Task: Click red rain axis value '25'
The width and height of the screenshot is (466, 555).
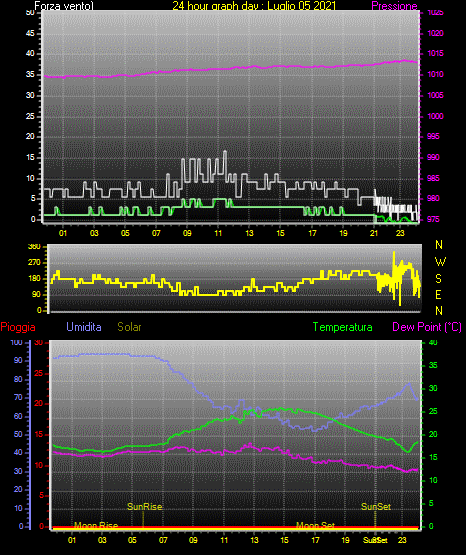Action: tap(39, 373)
